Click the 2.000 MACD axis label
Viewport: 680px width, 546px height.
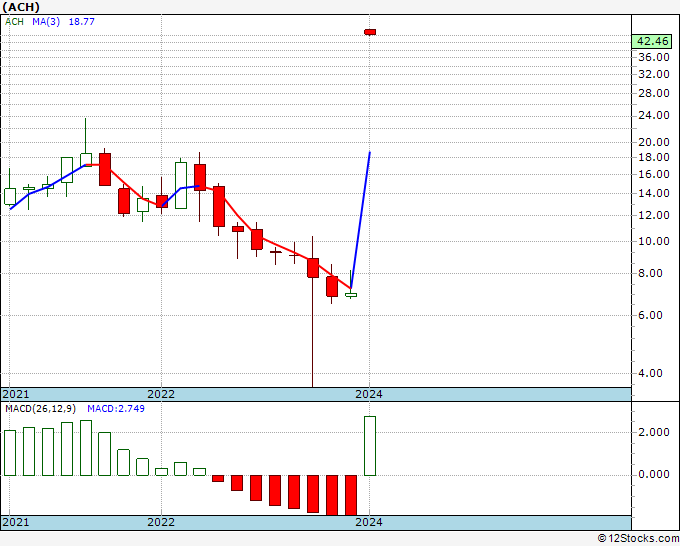point(654,432)
